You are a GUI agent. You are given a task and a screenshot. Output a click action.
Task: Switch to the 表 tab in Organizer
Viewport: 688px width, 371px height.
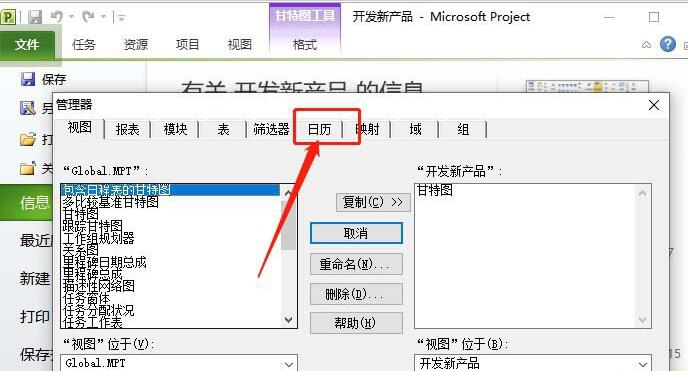[x=223, y=129]
